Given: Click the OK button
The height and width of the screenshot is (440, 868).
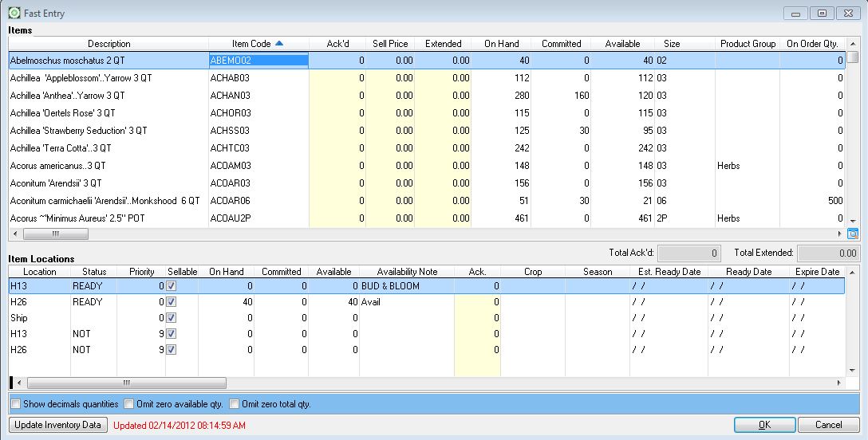Looking at the screenshot, I should click(x=763, y=425).
